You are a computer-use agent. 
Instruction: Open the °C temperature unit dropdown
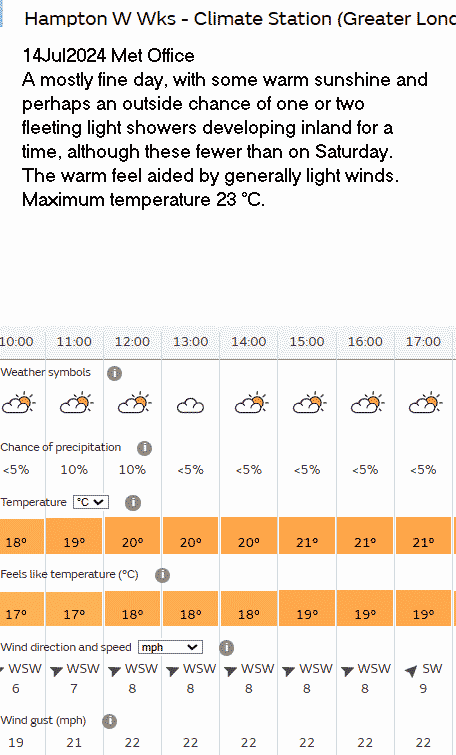(x=91, y=502)
